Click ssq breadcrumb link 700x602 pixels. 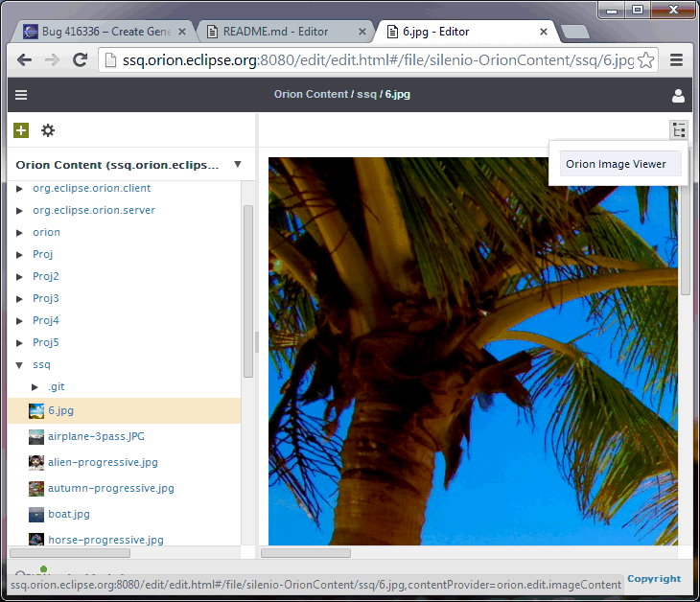click(366, 94)
